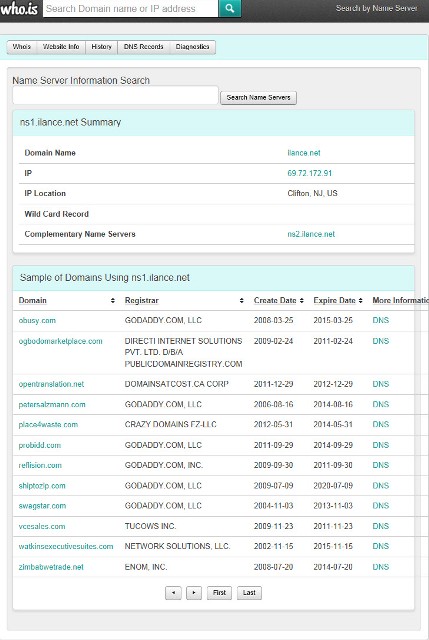Open DNS link for vcesales.com row
This screenshot has height=640, width=429.
click(380, 526)
